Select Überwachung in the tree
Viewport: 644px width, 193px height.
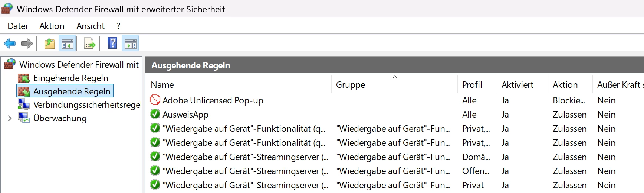click(x=60, y=118)
